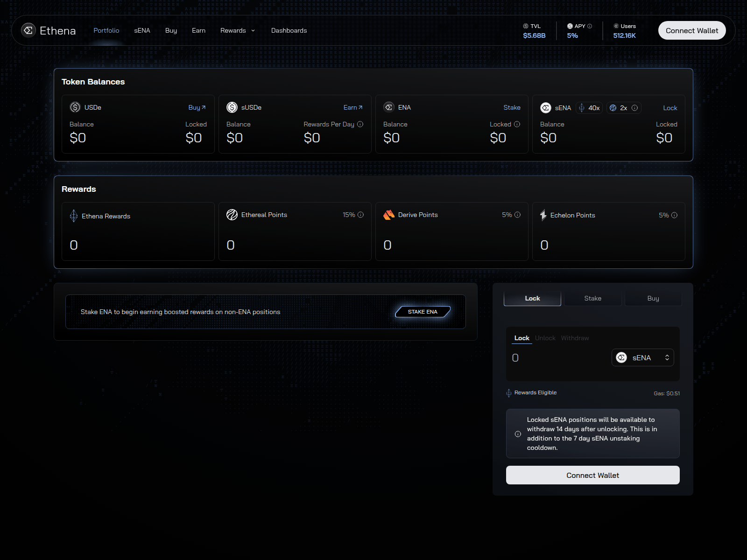Follow the sUSDe Earn link

[353, 107]
